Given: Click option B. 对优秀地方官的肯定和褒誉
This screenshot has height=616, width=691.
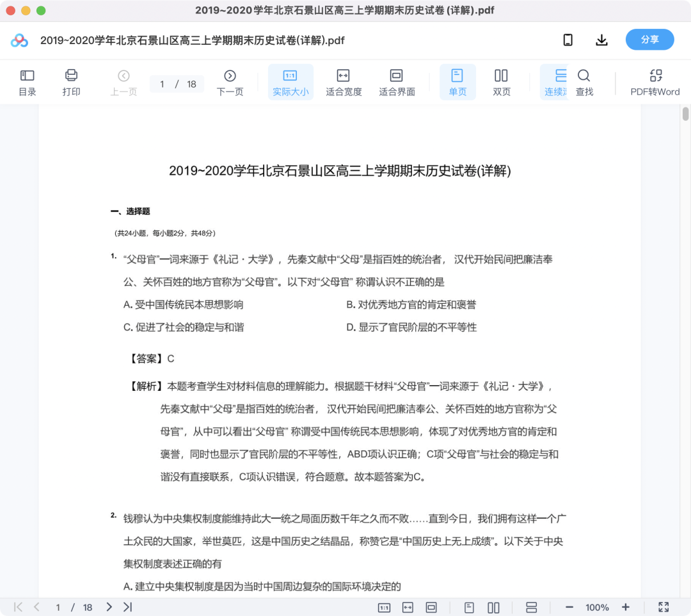Looking at the screenshot, I should [x=411, y=304].
